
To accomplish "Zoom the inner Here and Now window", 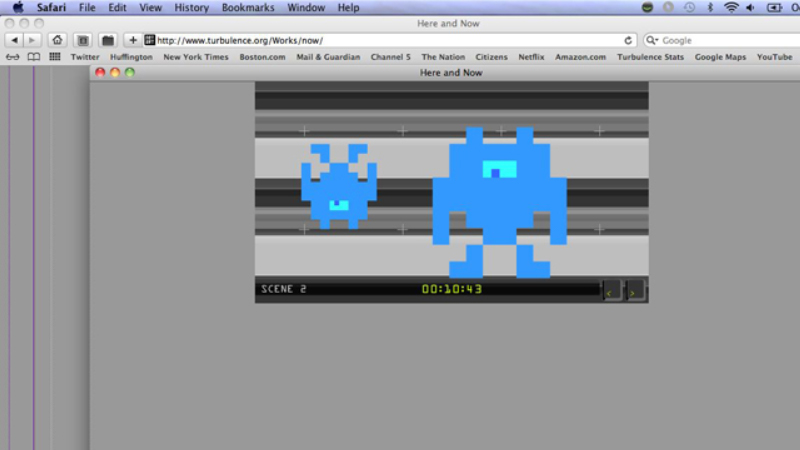I will [130, 72].
